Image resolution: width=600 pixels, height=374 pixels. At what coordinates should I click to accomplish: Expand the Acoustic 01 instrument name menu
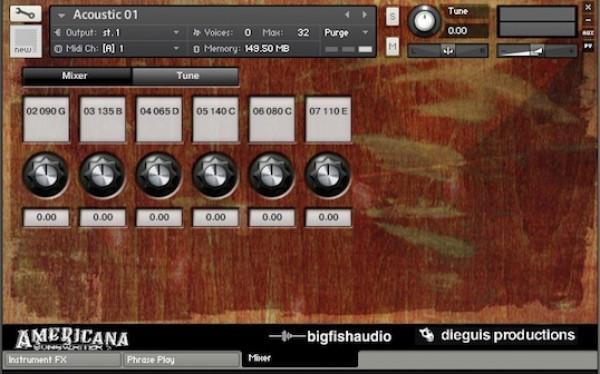[x=61, y=15]
